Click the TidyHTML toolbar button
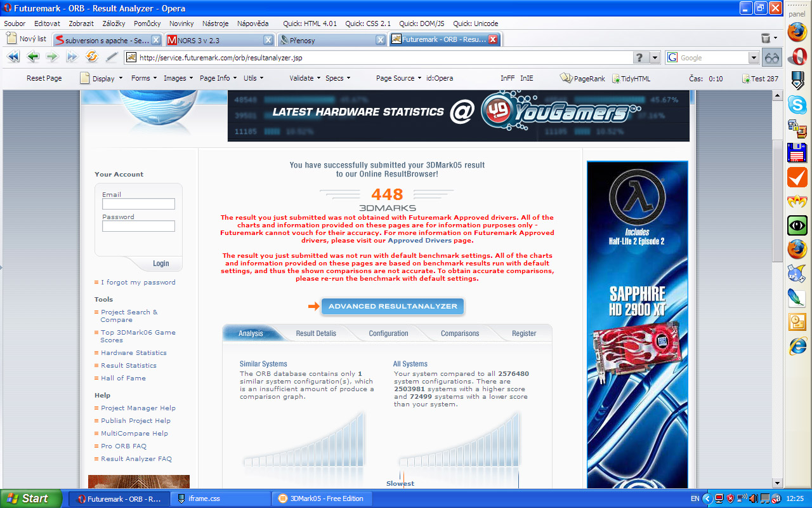 click(x=631, y=78)
